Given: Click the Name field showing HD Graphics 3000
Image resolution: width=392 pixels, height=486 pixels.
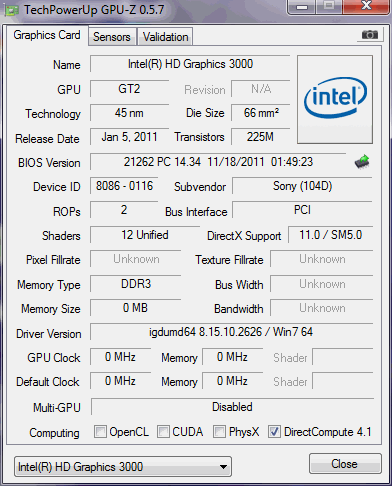Looking at the screenshot, I should [x=190, y=64].
